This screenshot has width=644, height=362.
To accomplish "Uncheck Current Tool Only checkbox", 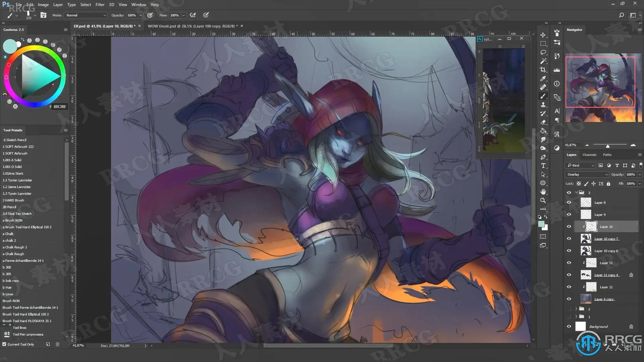I will tap(4, 344).
